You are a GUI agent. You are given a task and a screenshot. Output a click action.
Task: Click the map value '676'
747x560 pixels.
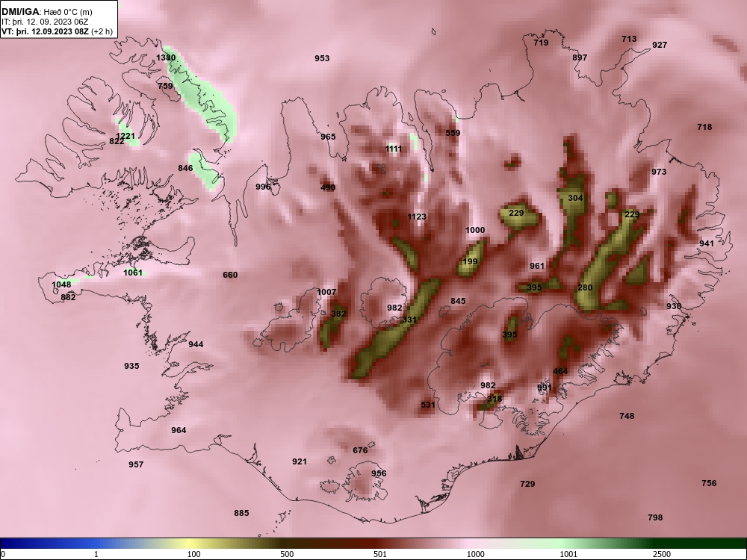tap(360, 450)
